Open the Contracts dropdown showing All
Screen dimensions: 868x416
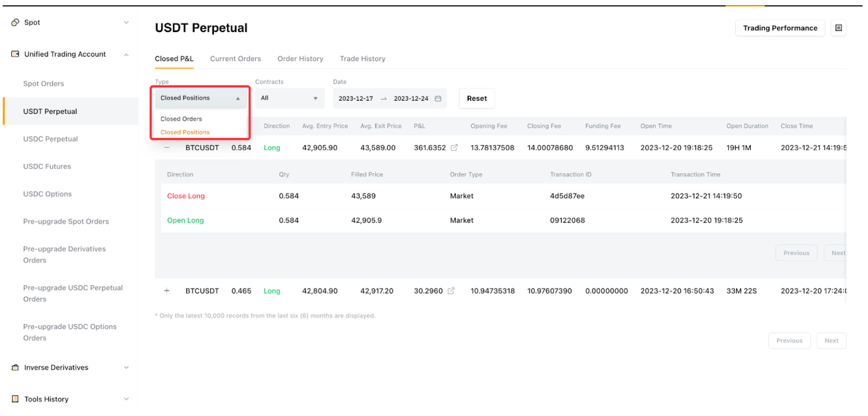point(289,98)
